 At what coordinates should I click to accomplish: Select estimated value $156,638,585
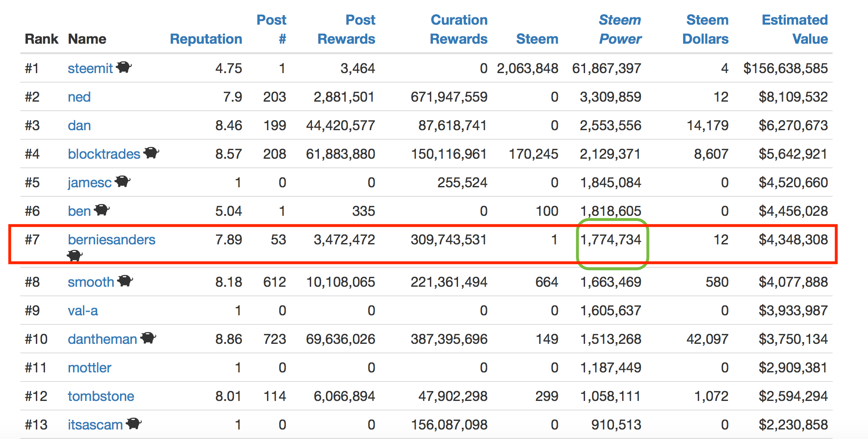pyautogui.click(x=785, y=68)
